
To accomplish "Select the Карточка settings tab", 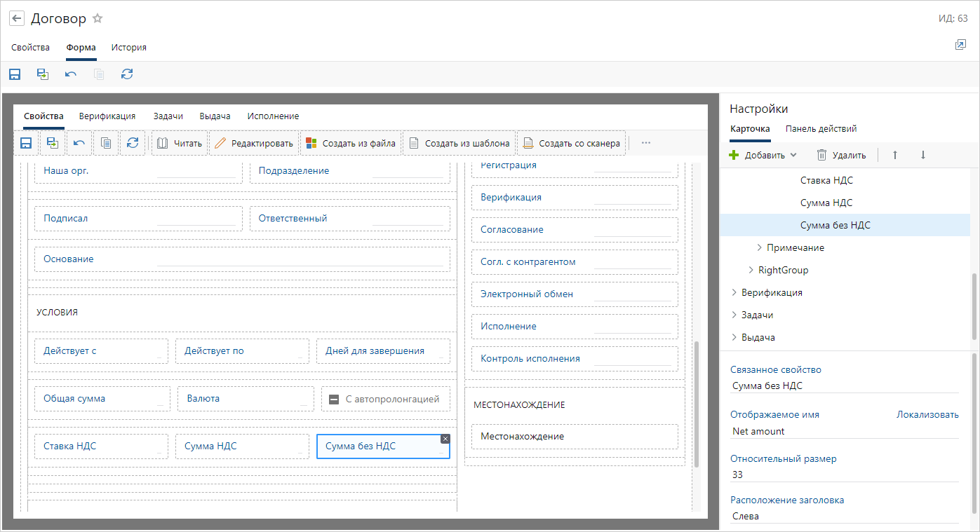I will 750,129.
